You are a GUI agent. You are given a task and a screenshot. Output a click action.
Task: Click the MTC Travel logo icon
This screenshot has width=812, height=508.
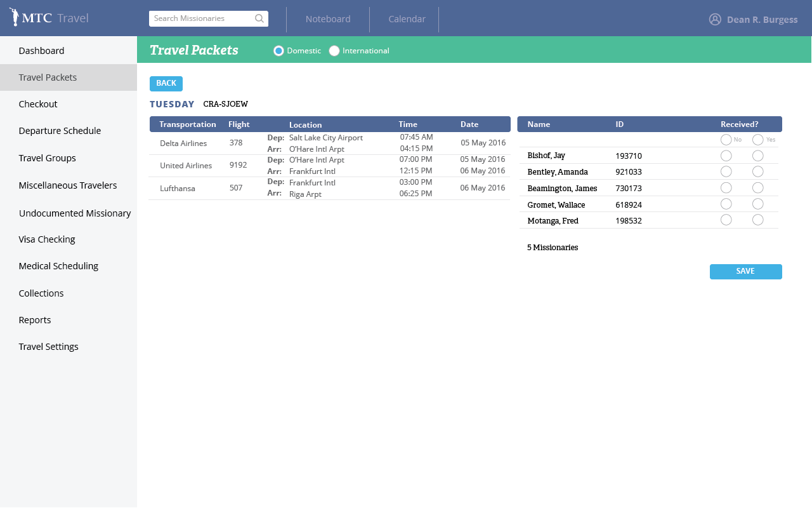point(15,17)
